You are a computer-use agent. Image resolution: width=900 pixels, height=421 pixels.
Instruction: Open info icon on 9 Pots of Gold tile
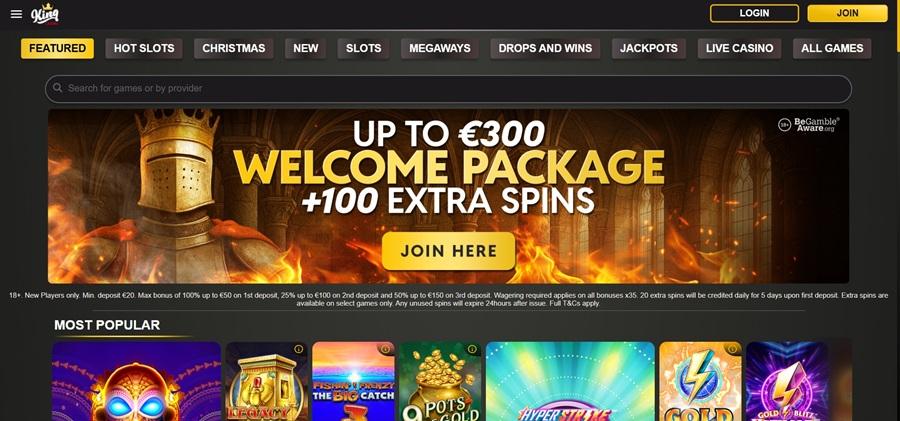[x=472, y=349]
